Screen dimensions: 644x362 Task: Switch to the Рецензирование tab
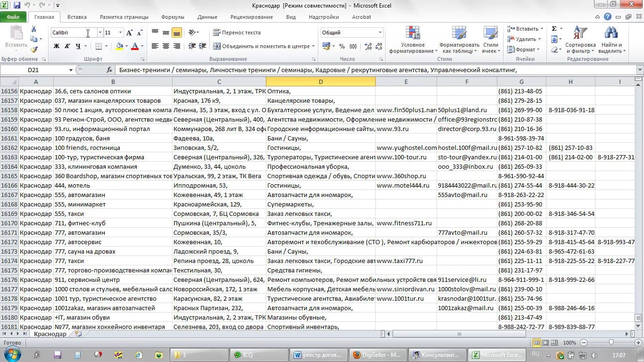pos(252,17)
